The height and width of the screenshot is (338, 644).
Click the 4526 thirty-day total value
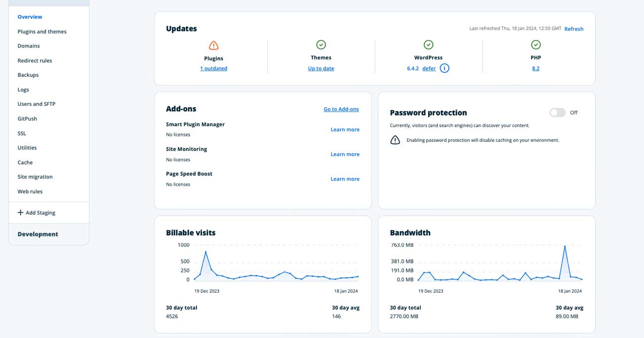[172, 316]
